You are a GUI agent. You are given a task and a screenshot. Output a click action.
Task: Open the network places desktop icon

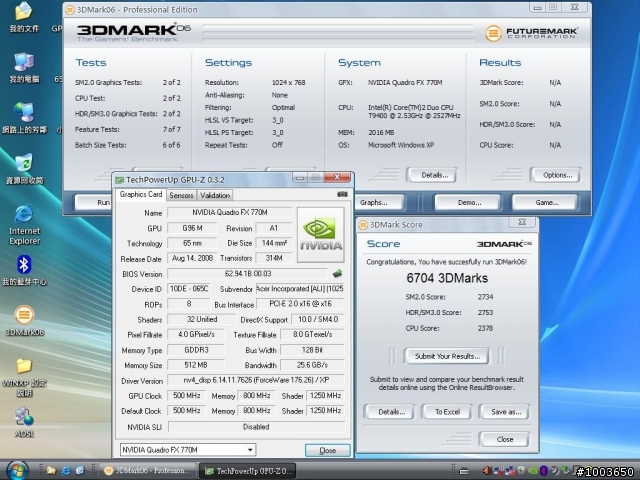(24, 118)
